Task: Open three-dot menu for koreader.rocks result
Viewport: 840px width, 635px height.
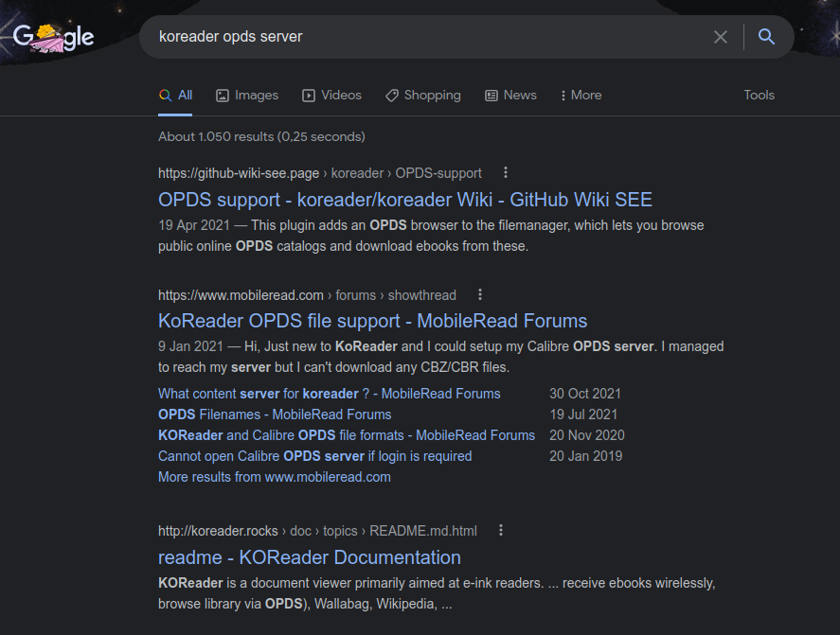Action: click(501, 530)
